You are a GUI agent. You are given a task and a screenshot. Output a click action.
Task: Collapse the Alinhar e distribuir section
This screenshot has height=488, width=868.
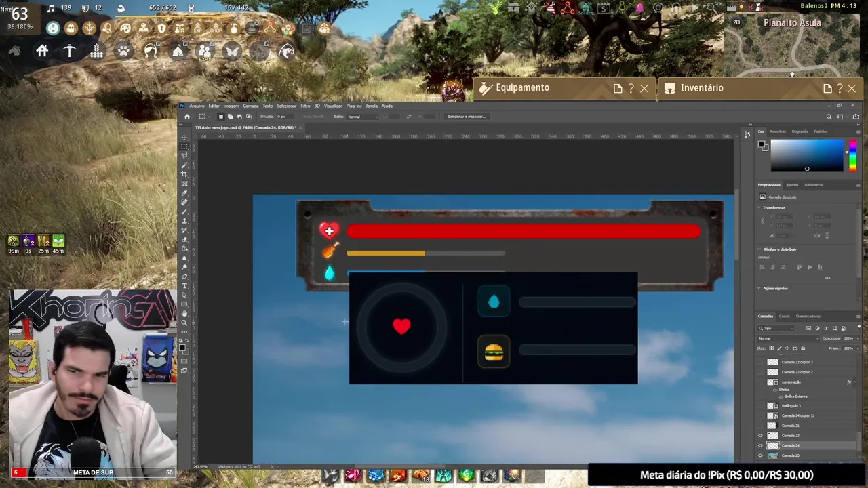coord(759,249)
